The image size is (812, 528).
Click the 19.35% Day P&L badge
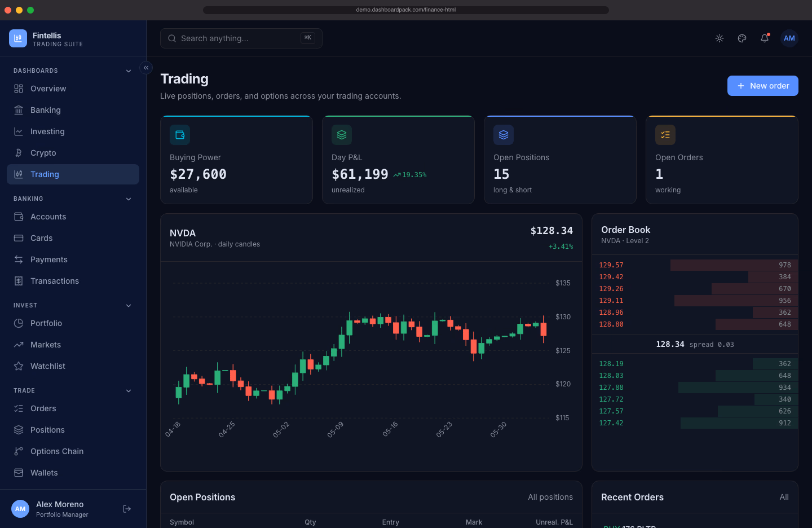click(410, 175)
